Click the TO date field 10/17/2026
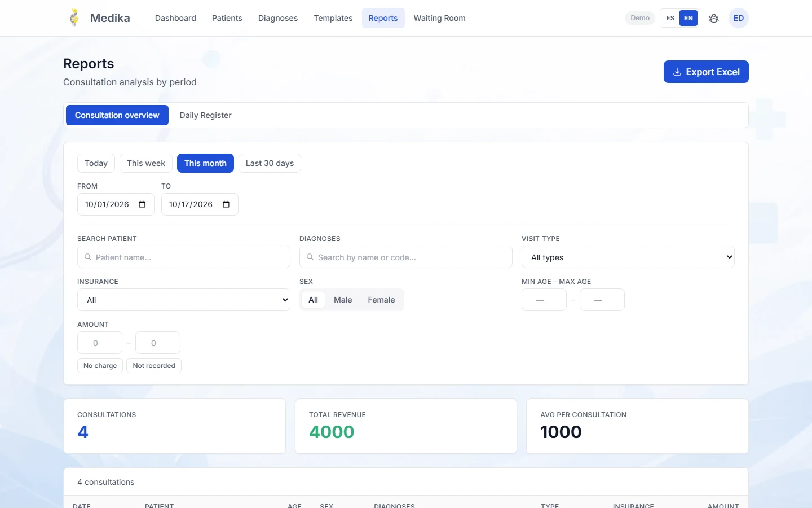 pyautogui.click(x=200, y=204)
